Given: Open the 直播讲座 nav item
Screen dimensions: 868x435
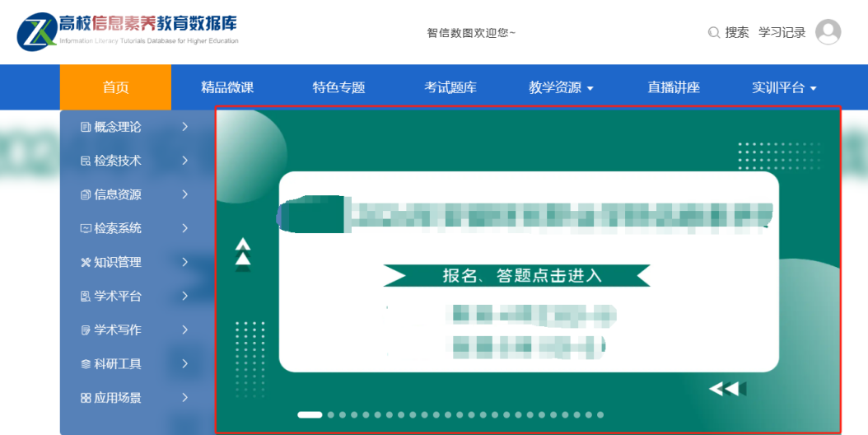Looking at the screenshot, I should [x=674, y=87].
